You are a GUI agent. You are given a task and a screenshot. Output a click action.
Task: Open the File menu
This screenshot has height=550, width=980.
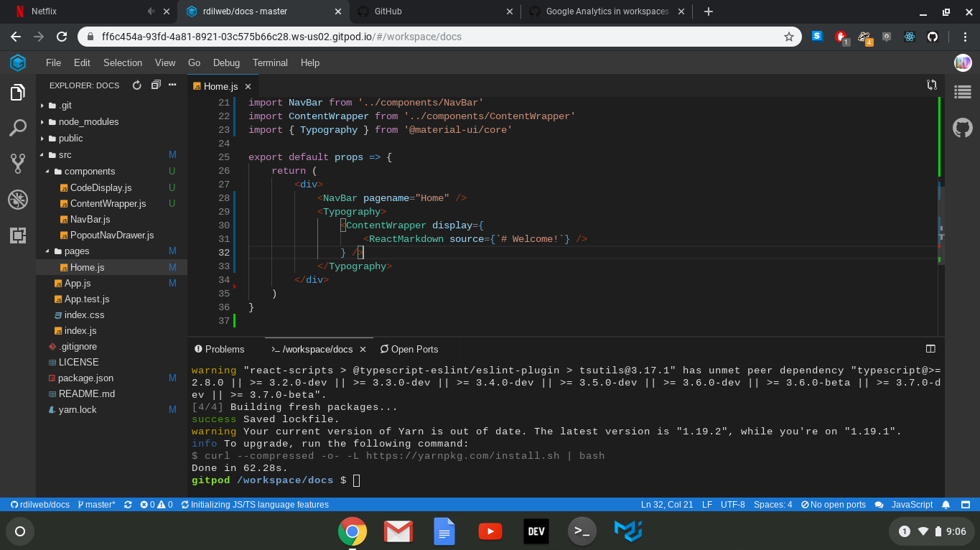[x=53, y=63]
